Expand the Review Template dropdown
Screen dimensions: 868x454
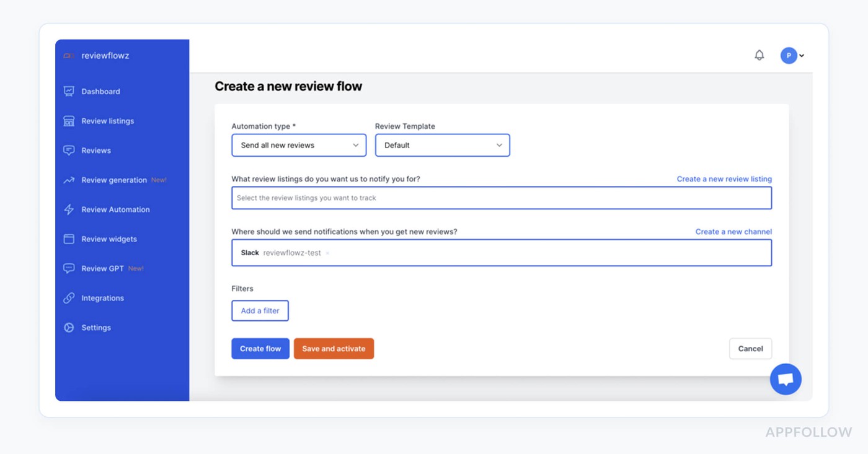tap(442, 145)
